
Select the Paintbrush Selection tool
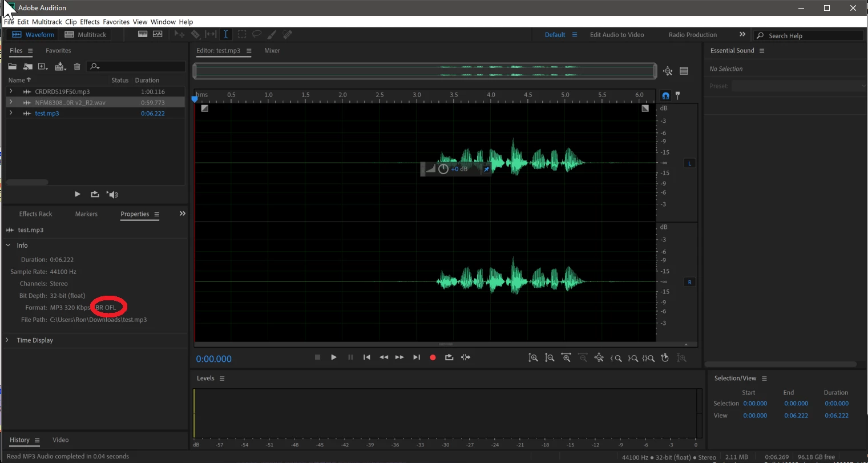(272, 34)
